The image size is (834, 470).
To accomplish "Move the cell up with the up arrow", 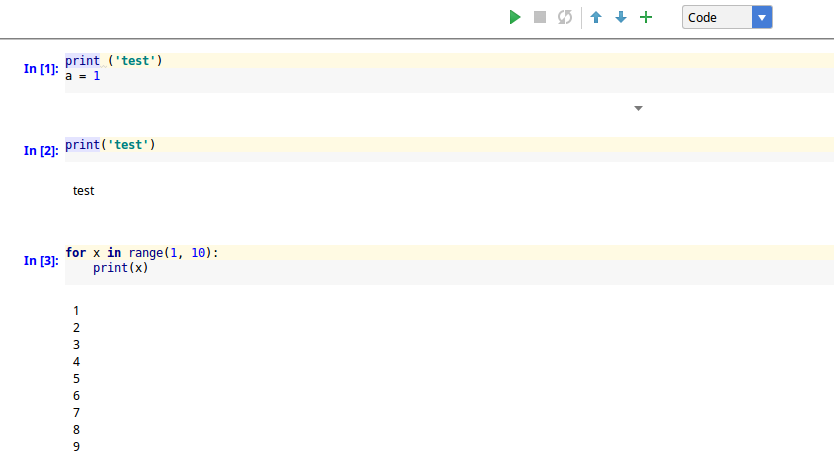I will (x=596, y=17).
